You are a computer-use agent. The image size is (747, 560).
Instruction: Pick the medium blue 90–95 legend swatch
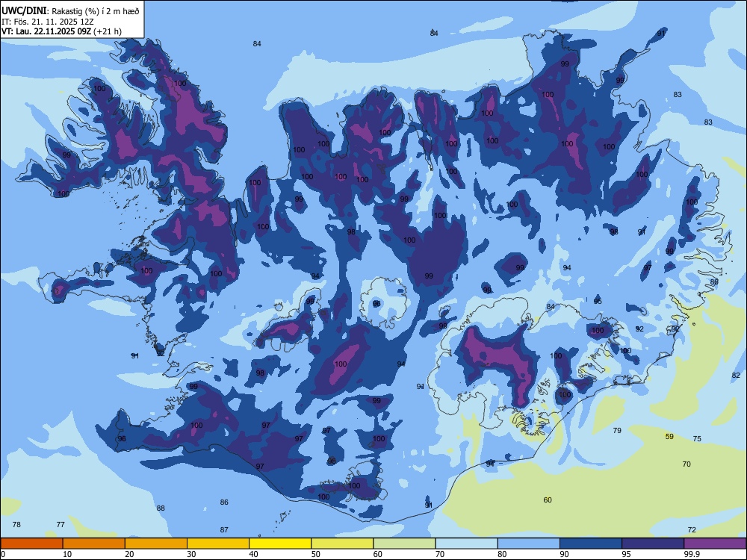pos(591,544)
